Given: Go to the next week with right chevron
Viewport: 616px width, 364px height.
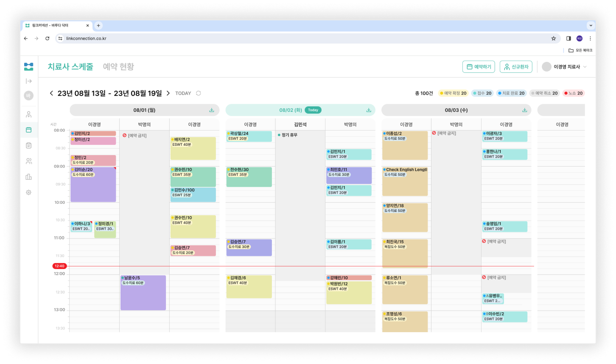Looking at the screenshot, I should click(x=168, y=93).
